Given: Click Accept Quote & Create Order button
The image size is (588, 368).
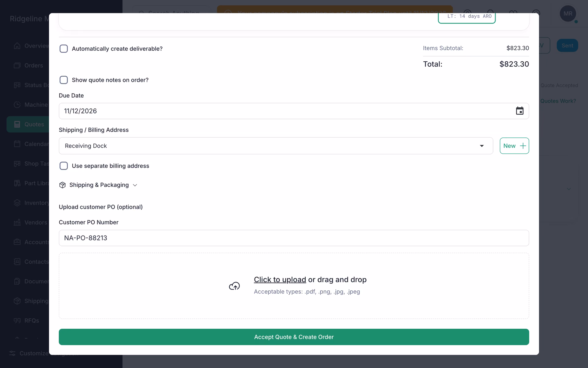Looking at the screenshot, I should coord(294,337).
